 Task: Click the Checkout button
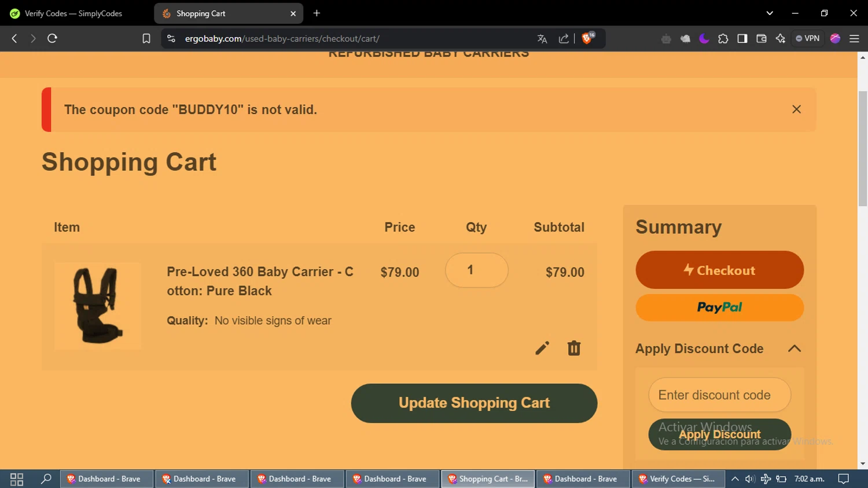point(719,270)
